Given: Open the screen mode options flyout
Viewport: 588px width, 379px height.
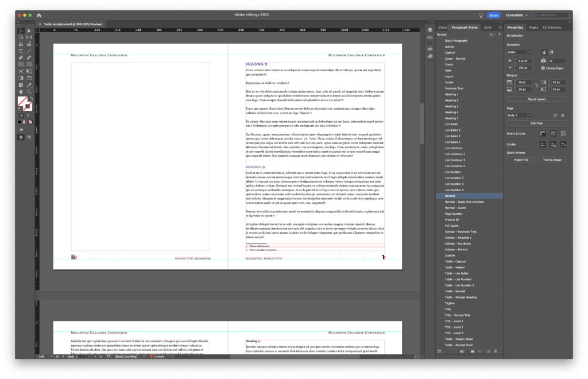Looking at the screenshot, I should click(x=29, y=137).
